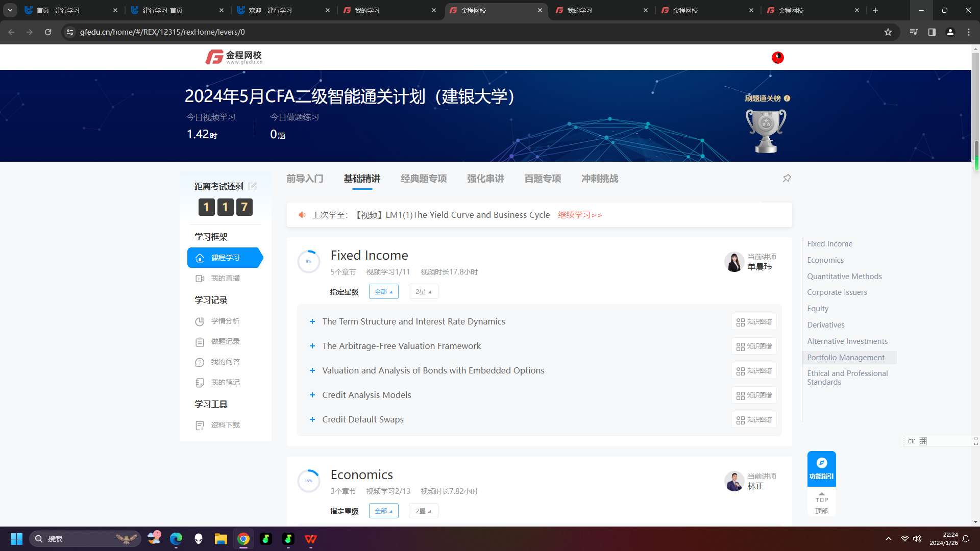Open 我的直播 in the sidebar
The image size is (980, 551).
point(225,278)
